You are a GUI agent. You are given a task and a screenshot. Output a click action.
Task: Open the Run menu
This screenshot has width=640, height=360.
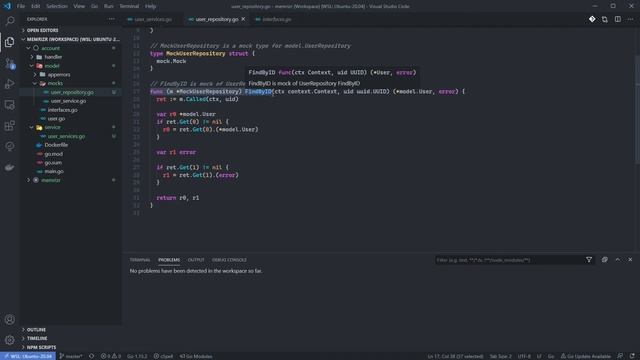(109, 6)
